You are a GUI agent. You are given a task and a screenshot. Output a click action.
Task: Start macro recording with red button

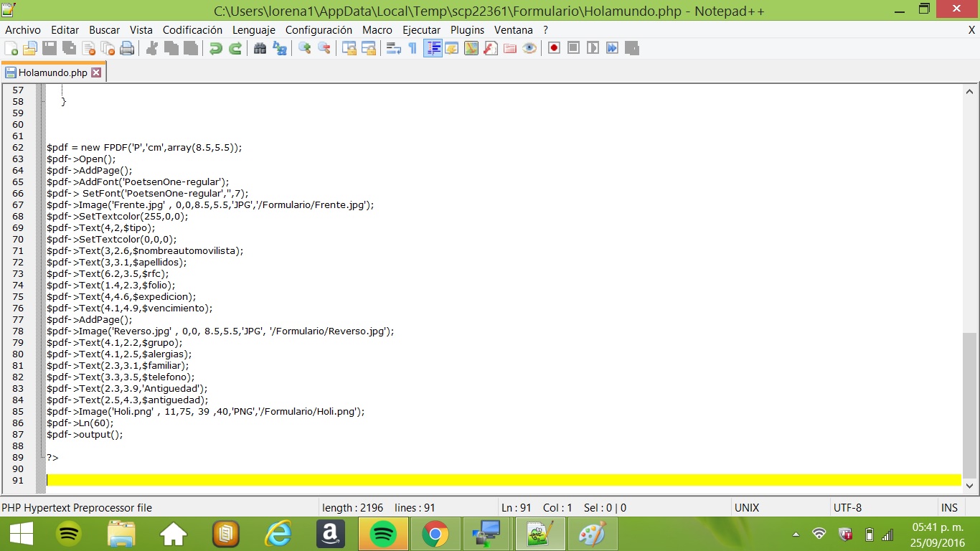coord(554,48)
